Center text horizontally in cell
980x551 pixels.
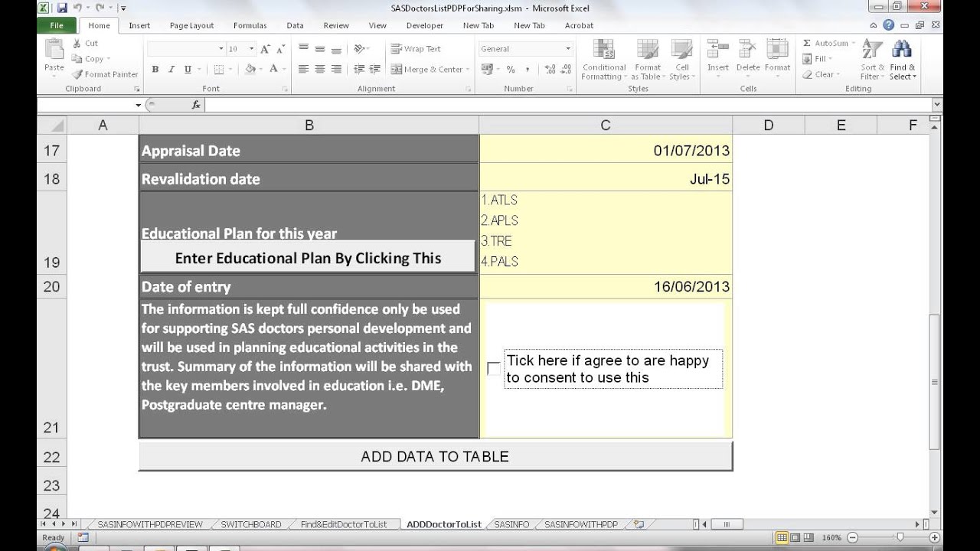coord(319,70)
